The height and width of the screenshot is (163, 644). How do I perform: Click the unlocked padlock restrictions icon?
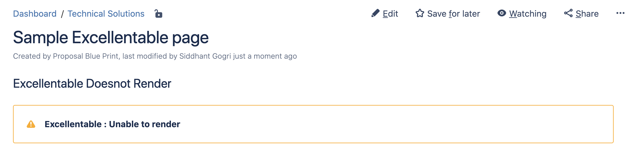159,14
